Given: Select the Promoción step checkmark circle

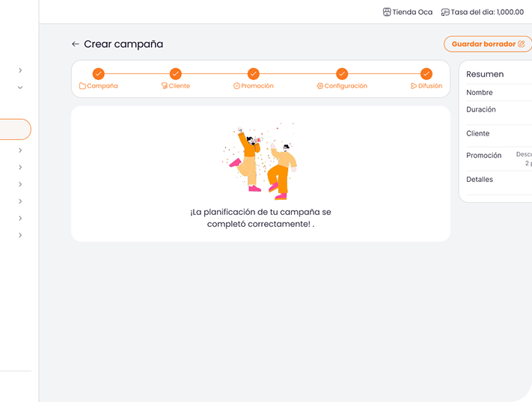Looking at the screenshot, I should pos(253,73).
